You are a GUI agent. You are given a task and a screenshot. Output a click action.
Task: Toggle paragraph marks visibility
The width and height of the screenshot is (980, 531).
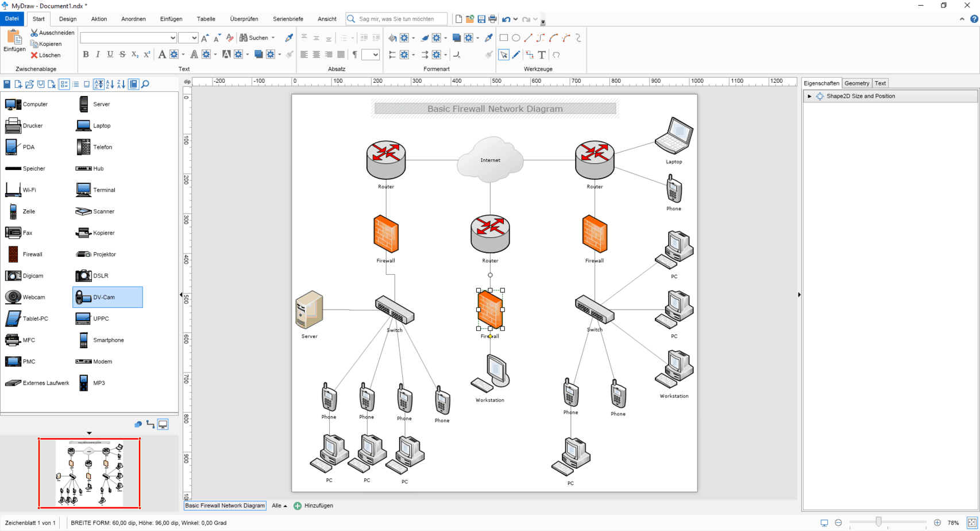click(x=356, y=55)
